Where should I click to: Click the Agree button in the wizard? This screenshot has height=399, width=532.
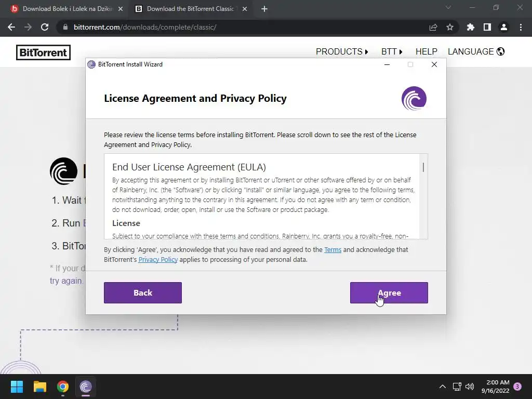tap(389, 292)
